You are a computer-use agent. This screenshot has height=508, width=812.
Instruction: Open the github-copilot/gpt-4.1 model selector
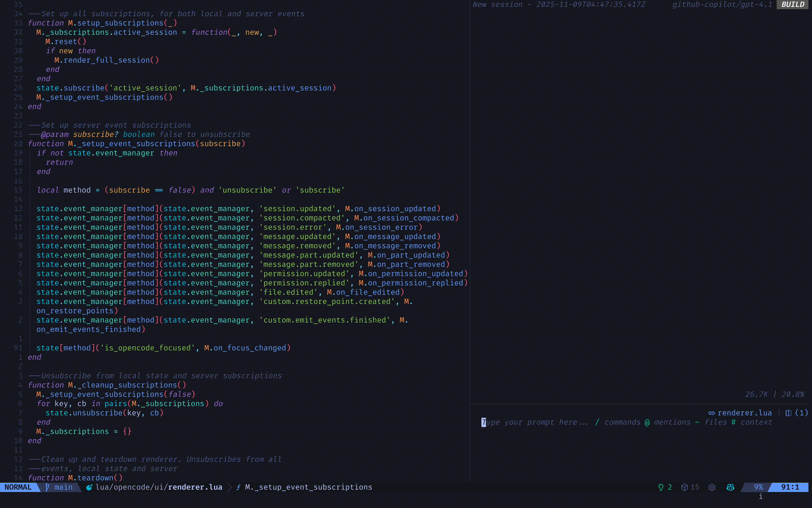pyautogui.click(x=722, y=5)
